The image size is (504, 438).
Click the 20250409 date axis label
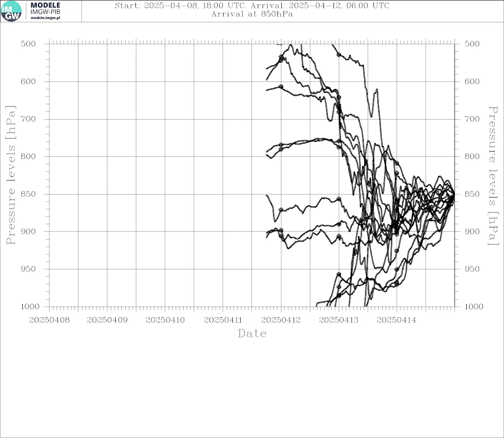pyautogui.click(x=107, y=320)
